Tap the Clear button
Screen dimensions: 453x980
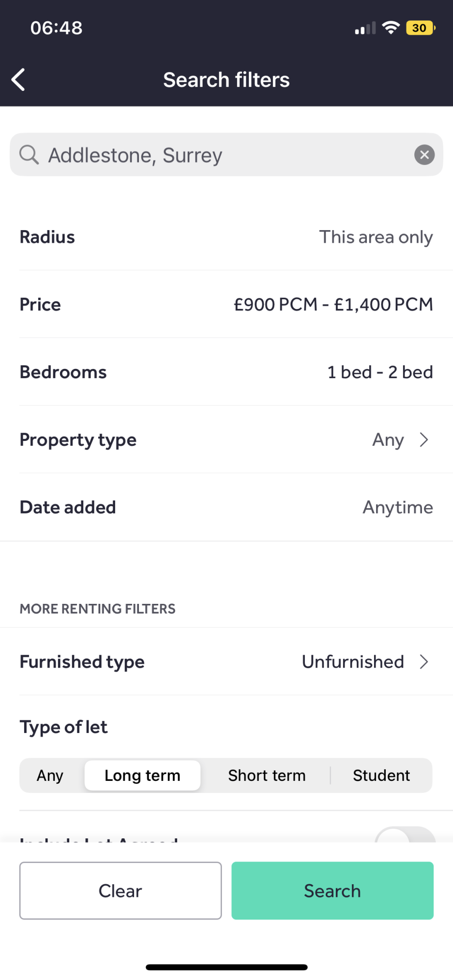coord(121,891)
